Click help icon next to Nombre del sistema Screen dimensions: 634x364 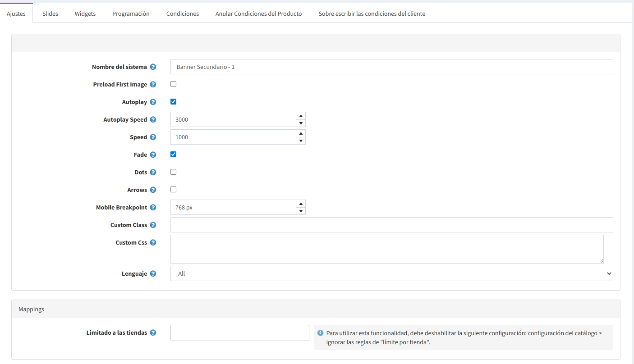[x=153, y=67]
